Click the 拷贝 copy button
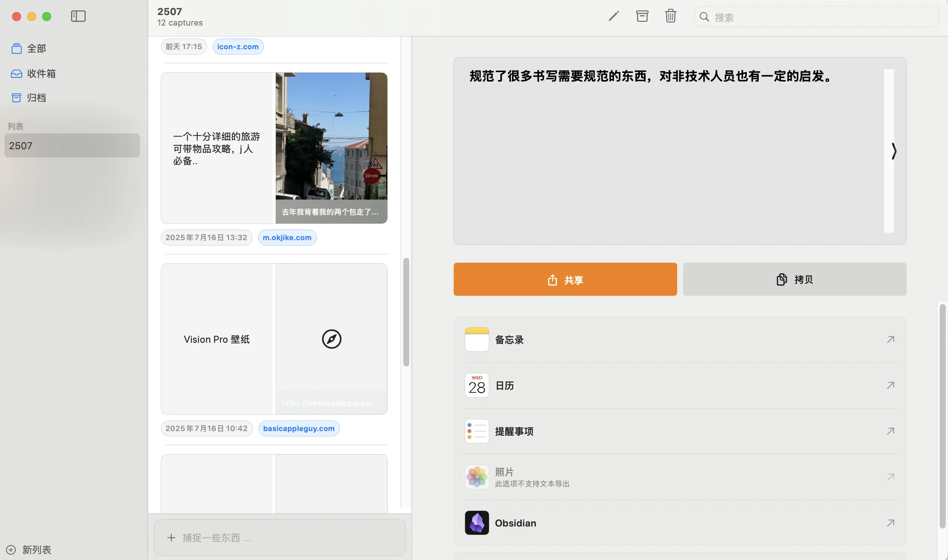Image resolution: width=948 pixels, height=560 pixels. [794, 280]
